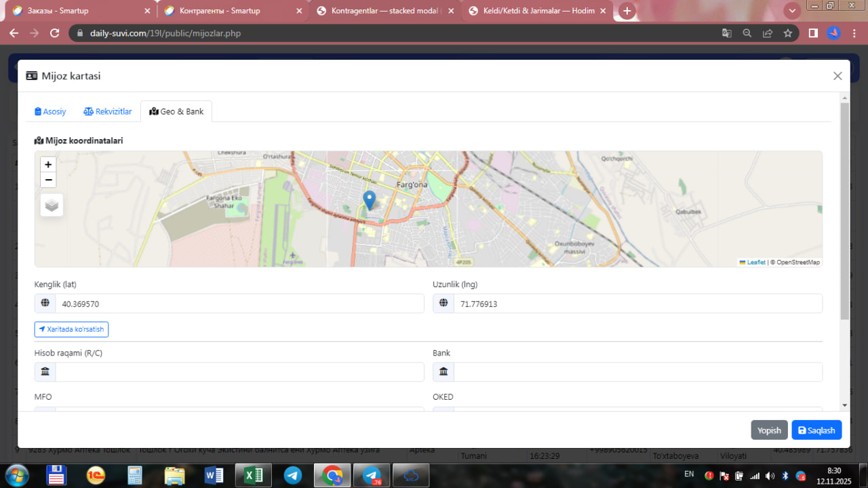Open the Leaflet attribution link
868x488 pixels.
tap(755, 262)
